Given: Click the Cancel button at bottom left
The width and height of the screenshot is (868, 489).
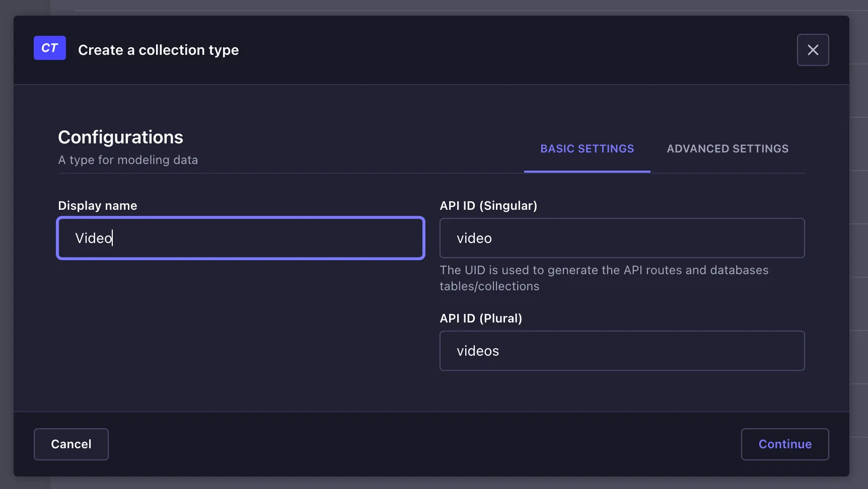Looking at the screenshot, I should (70, 444).
